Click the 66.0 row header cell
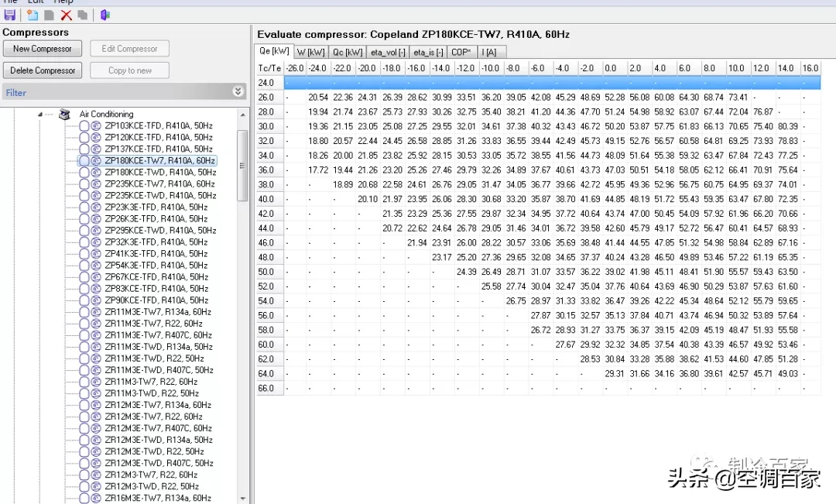Image resolution: width=836 pixels, height=504 pixels. pyautogui.click(x=270, y=389)
